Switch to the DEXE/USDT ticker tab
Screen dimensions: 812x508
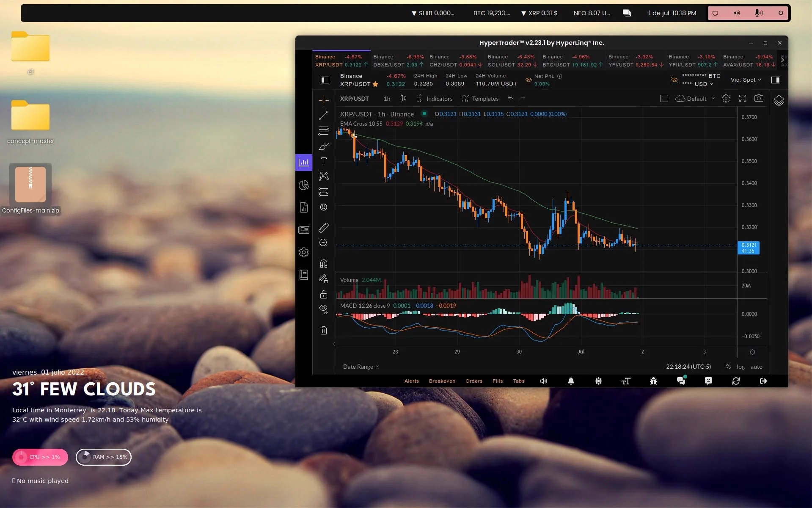click(398, 61)
